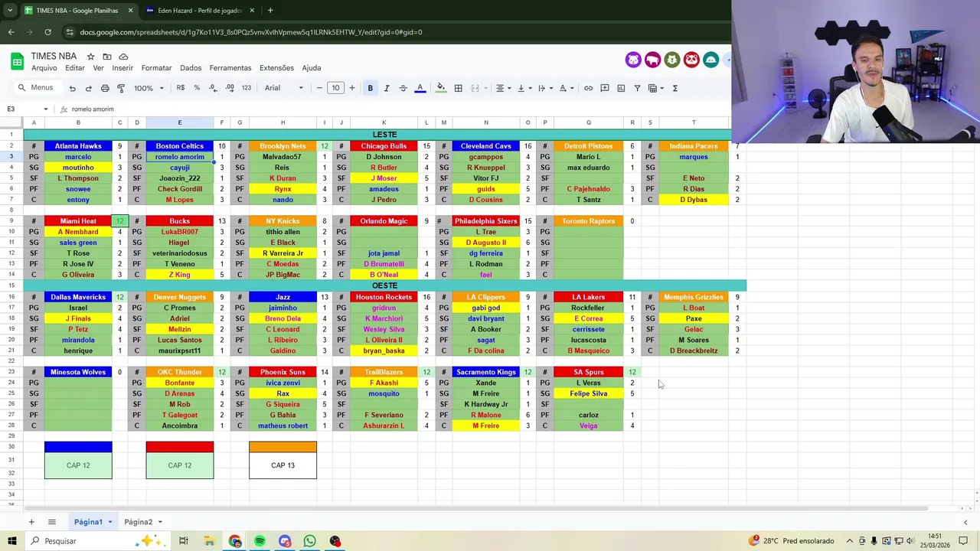
Task: Open the Arial font dropdown
Action: 284,88
